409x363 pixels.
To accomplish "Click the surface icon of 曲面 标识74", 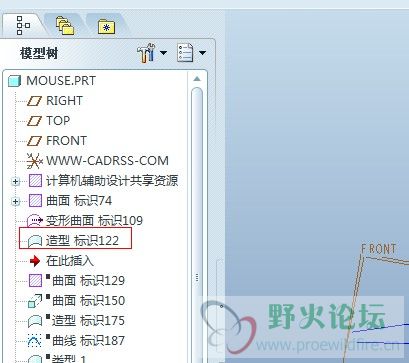I will pos(35,201).
